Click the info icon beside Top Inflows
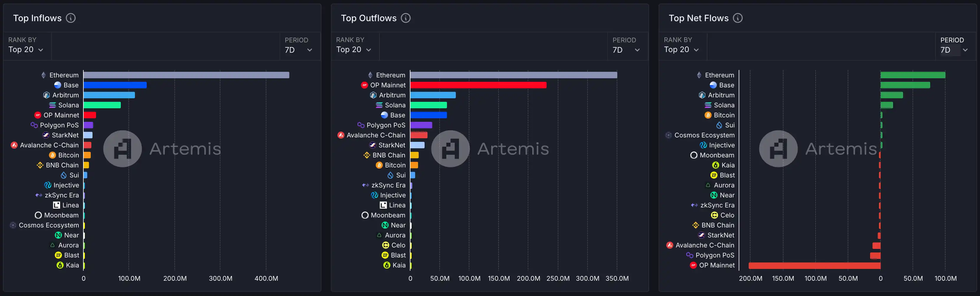 coord(71,18)
